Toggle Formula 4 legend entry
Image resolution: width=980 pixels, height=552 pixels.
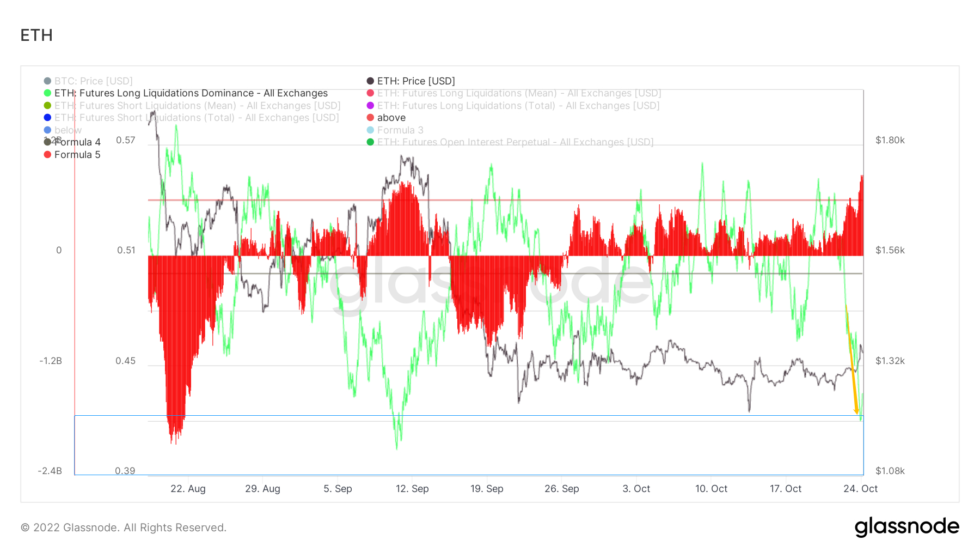(77, 142)
